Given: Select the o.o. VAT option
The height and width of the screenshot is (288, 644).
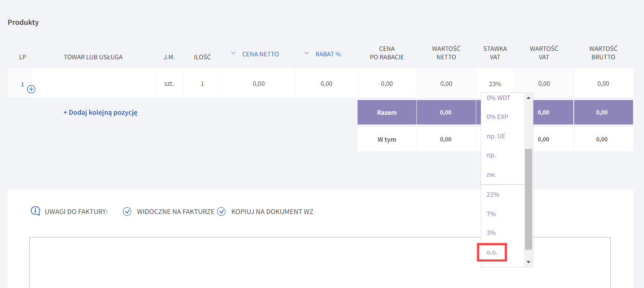Looking at the screenshot, I should (x=492, y=253).
